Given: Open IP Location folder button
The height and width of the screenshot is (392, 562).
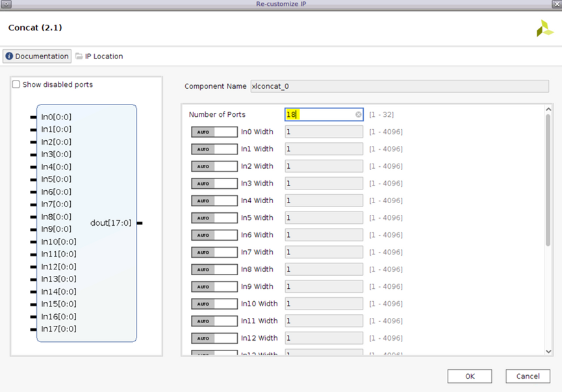Looking at the screenshot, I should click(99, 56).
